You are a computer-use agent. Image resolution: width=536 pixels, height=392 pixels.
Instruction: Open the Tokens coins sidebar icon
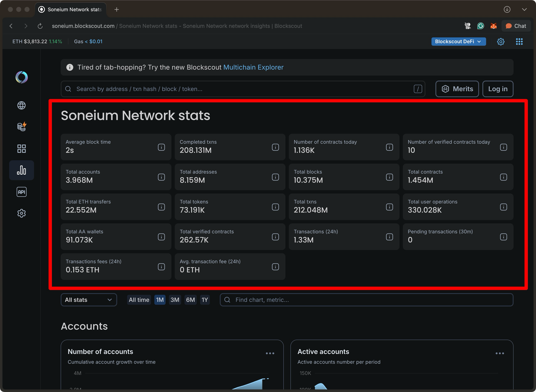tap(21, 127)
